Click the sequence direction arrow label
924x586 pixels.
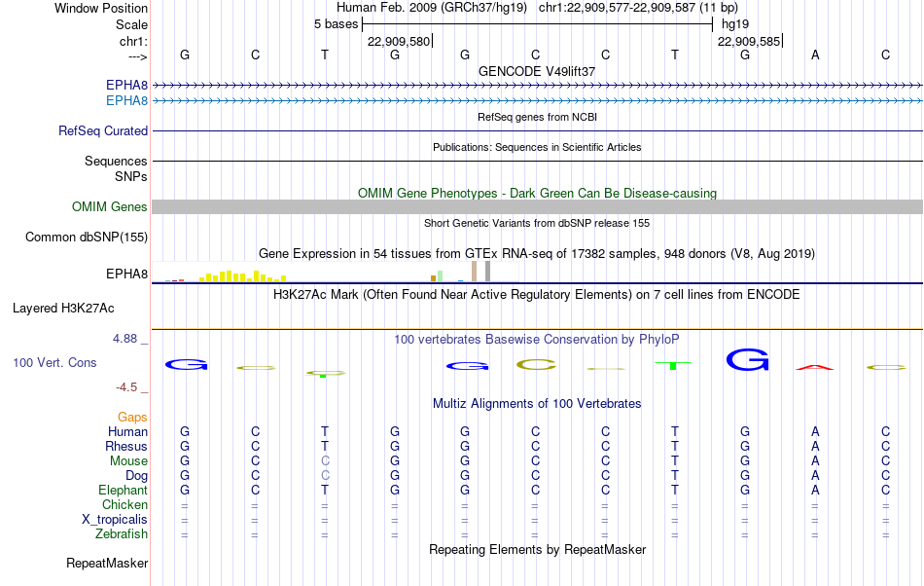point(137,56)
